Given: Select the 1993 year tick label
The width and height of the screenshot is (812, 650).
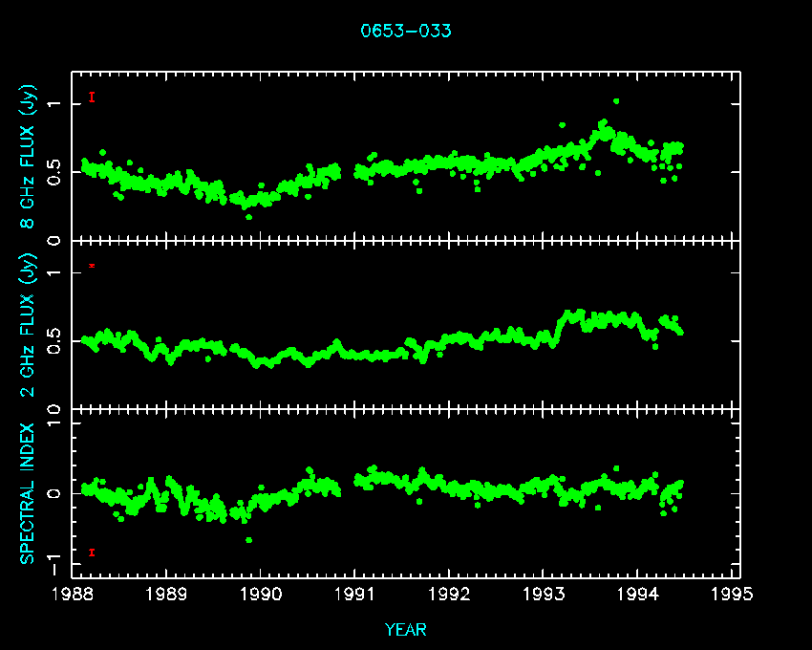Looking at the screenshot, I should tap(545, 595).
